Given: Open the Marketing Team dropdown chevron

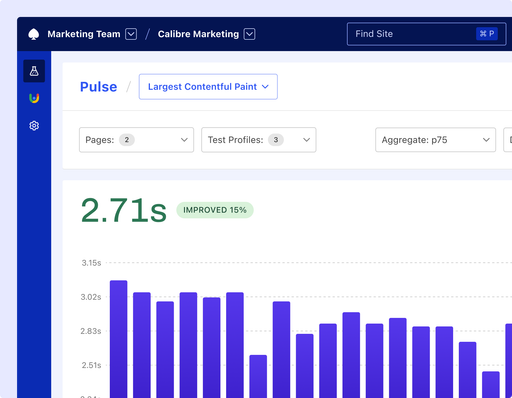Looking at the screenshot, I should tap(131, 34).
